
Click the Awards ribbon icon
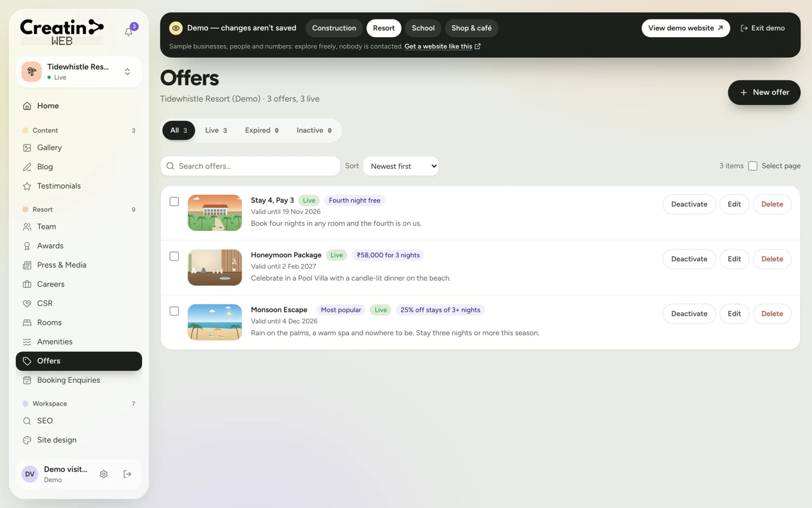click(x=27, y=246)
